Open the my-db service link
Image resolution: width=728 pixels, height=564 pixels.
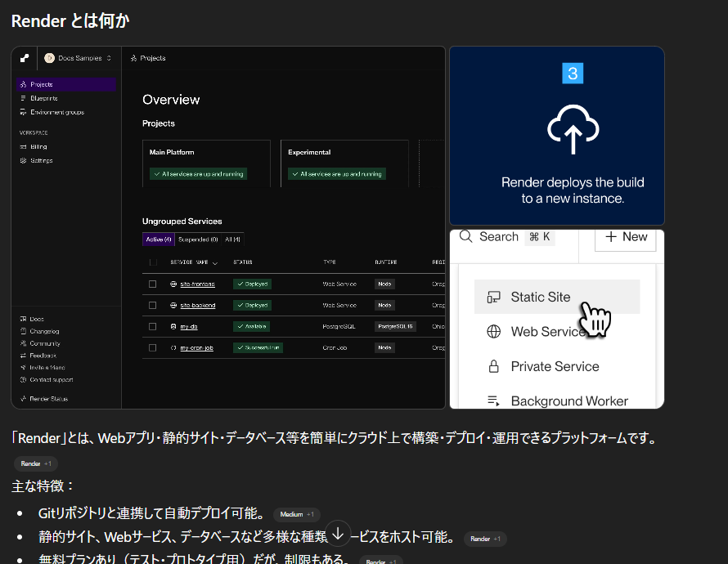[189, 326]
